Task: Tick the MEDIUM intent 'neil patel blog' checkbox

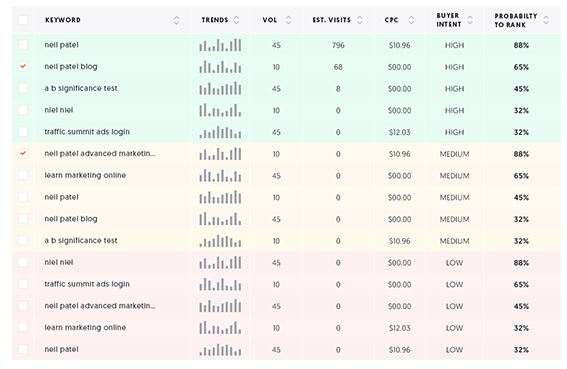Action: [23, 219]
